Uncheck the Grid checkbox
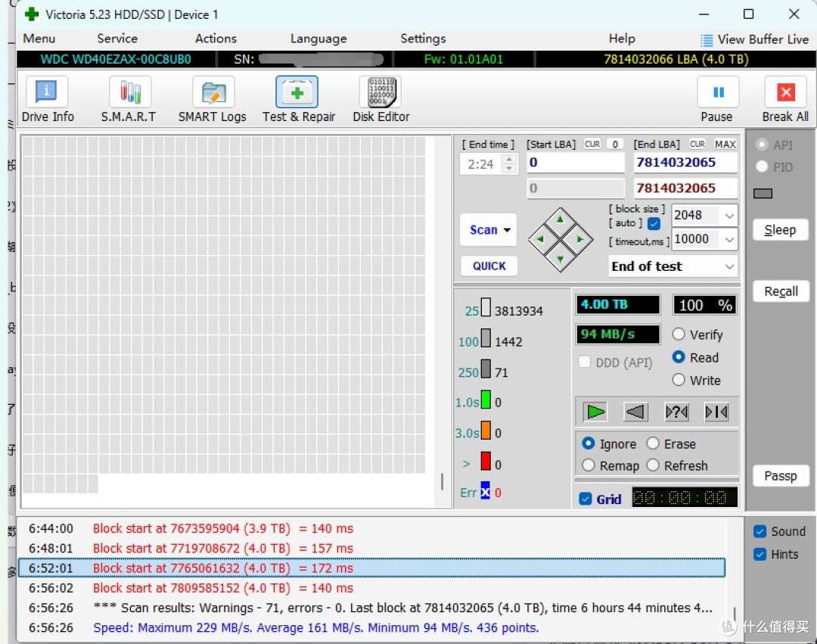Screen dimensions: 817x644 click(x=585, y=499)
